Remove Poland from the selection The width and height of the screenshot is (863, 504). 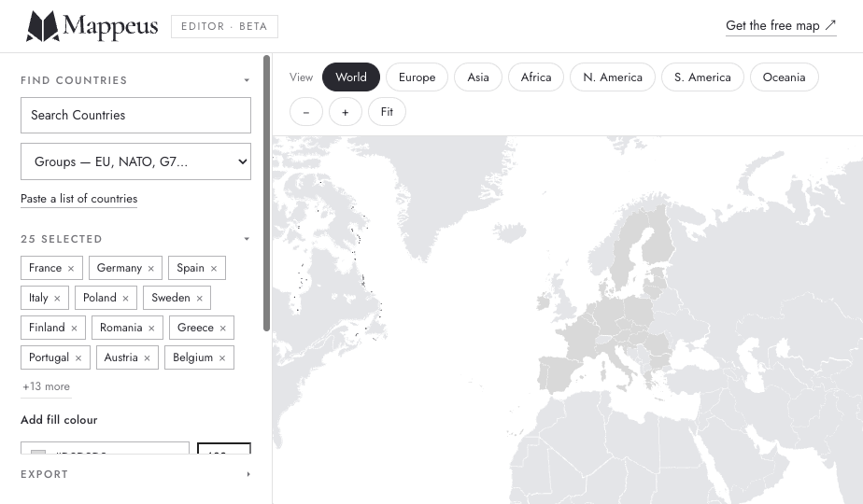125,299
